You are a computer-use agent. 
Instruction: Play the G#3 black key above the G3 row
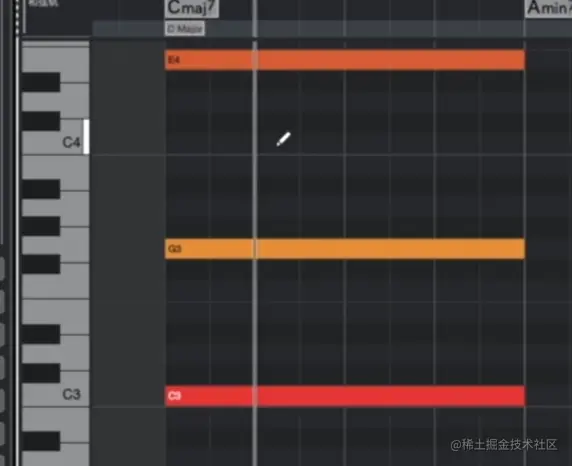click(41, 226)
